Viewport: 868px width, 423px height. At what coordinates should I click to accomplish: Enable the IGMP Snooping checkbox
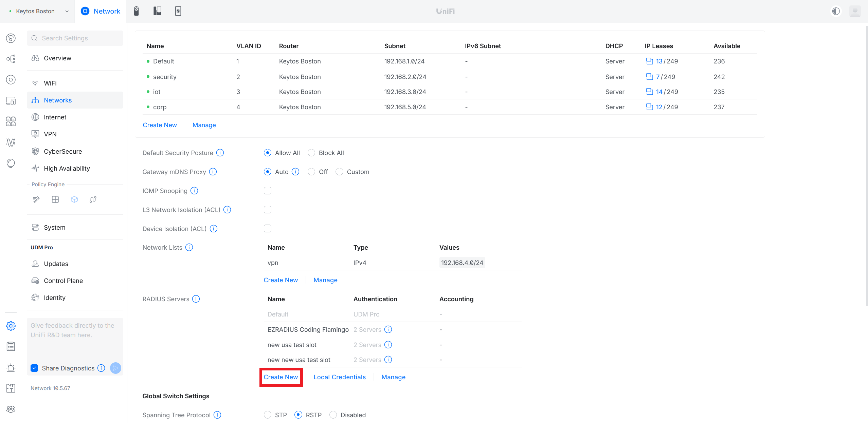(x=268, y=191)
